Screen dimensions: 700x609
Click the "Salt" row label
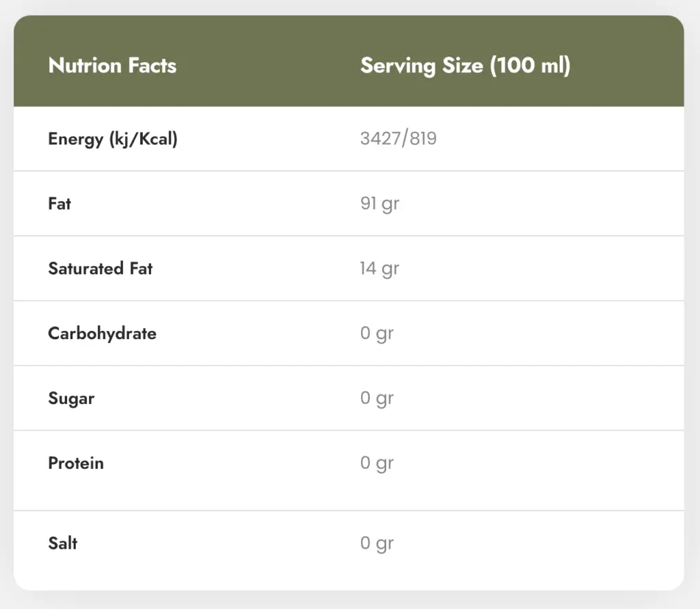(63, 543)
